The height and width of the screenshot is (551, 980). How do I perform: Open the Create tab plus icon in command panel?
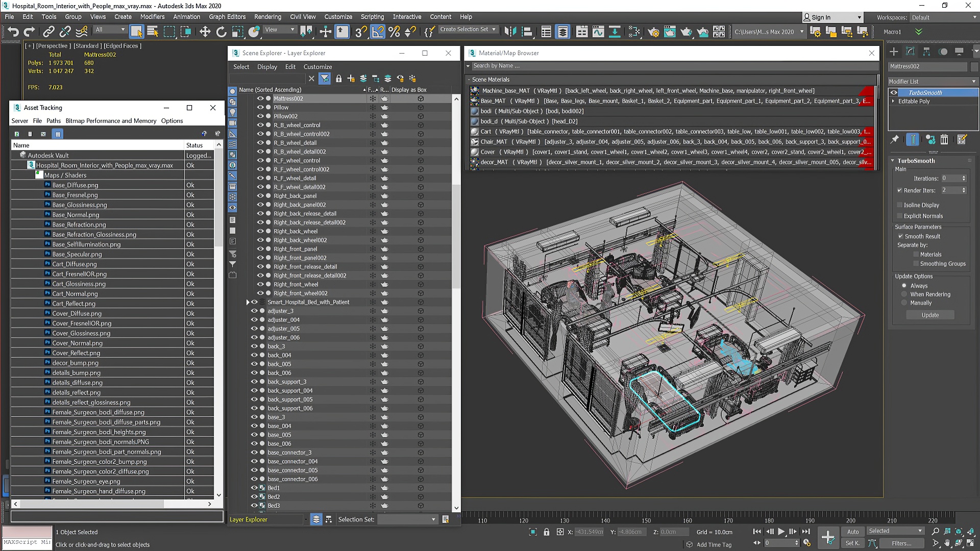(894, 52)
